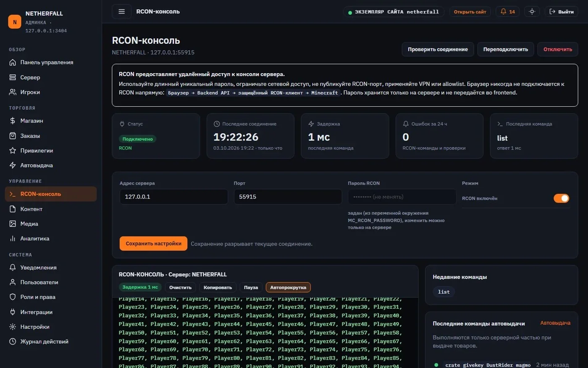Toggle the light/dark theme icon

532,11
